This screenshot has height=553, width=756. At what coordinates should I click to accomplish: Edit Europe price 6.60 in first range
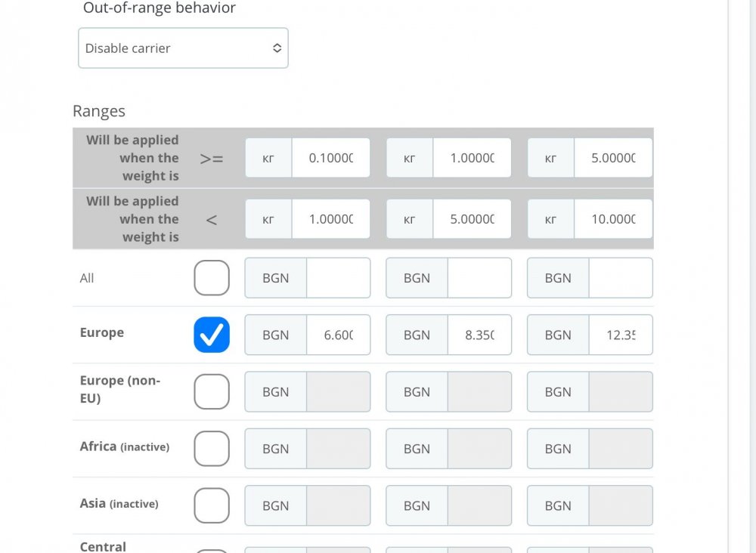click(338, 335)
